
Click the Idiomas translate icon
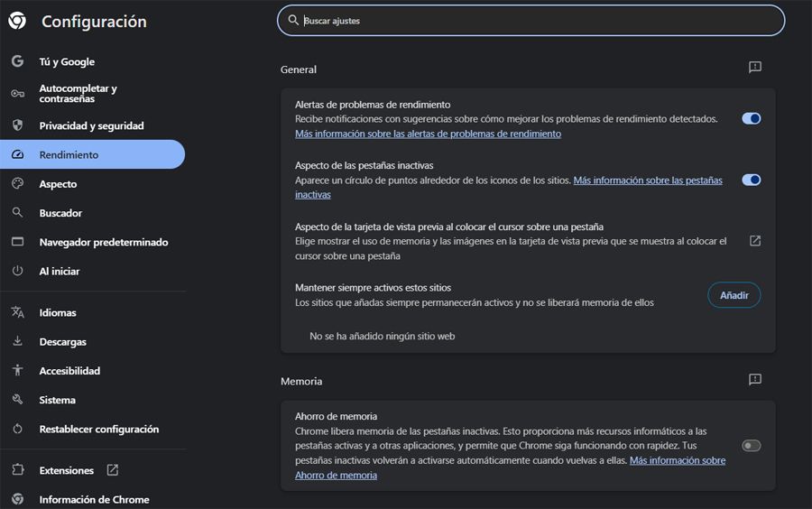tap(18, 312)
